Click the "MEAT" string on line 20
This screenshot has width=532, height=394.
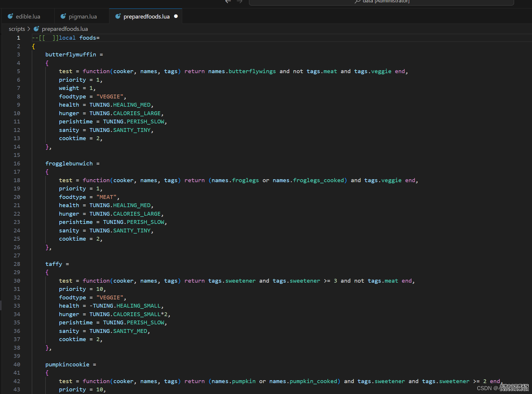[106, 197]
